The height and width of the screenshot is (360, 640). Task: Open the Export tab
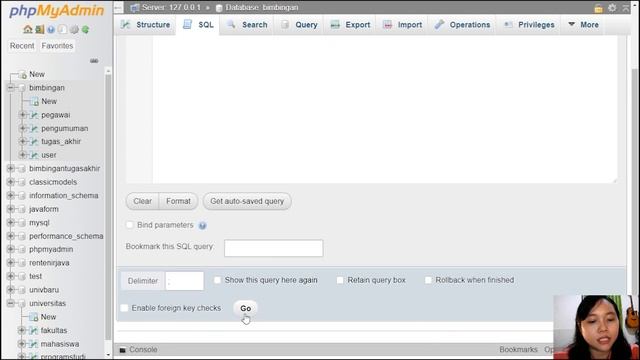point(350,25)
